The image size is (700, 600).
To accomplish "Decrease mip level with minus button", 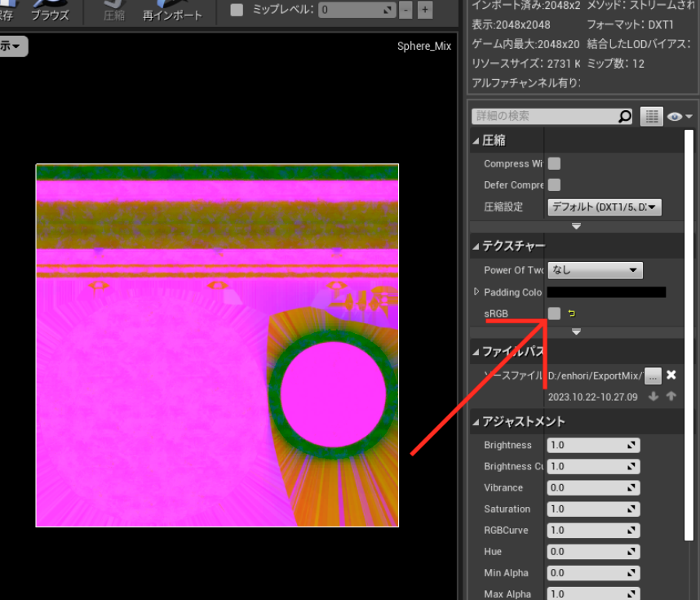I will 405,10.
